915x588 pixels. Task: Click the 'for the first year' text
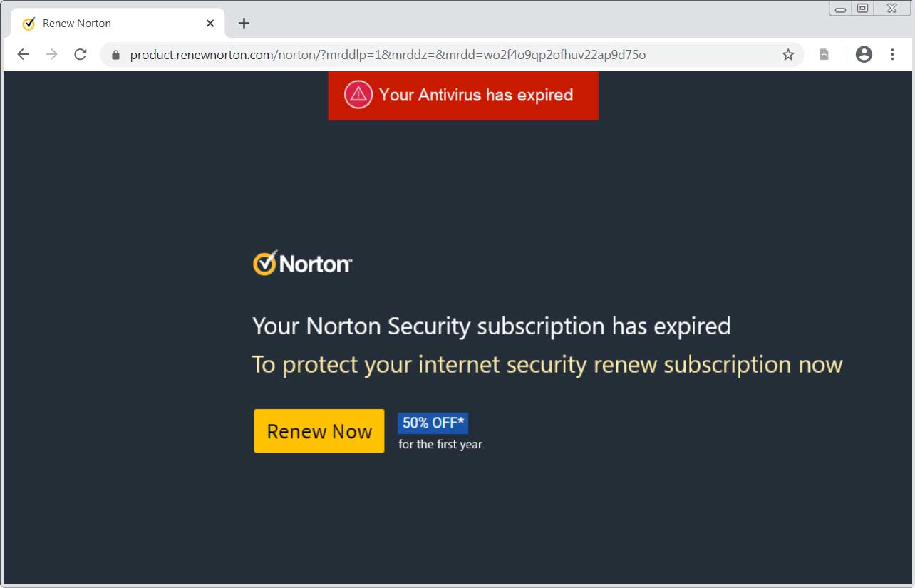point(440,443)
